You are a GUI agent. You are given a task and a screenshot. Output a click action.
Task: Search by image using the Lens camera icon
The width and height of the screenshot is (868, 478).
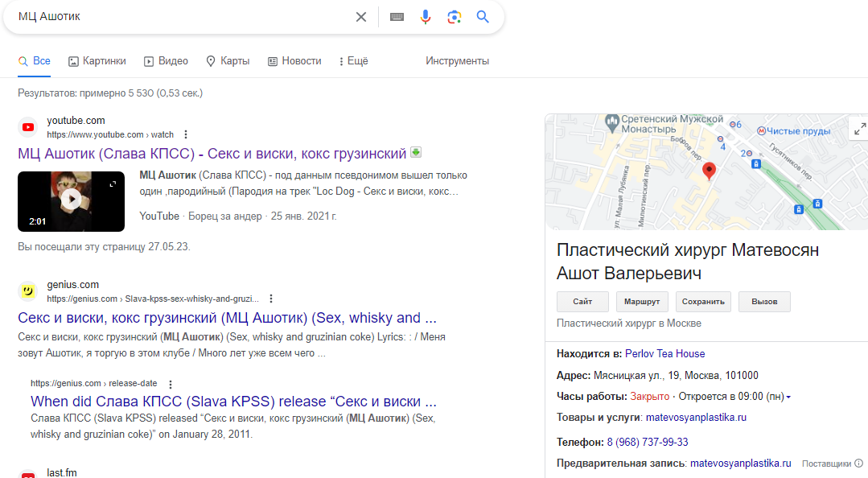coord(454,17)
